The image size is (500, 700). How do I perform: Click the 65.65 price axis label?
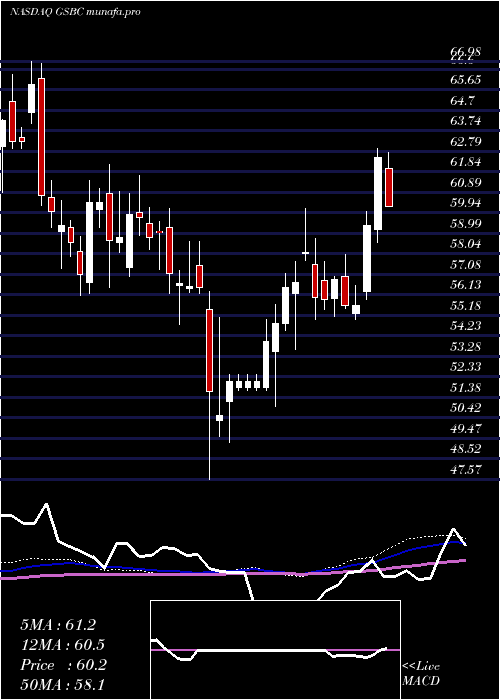click(465, 80)
